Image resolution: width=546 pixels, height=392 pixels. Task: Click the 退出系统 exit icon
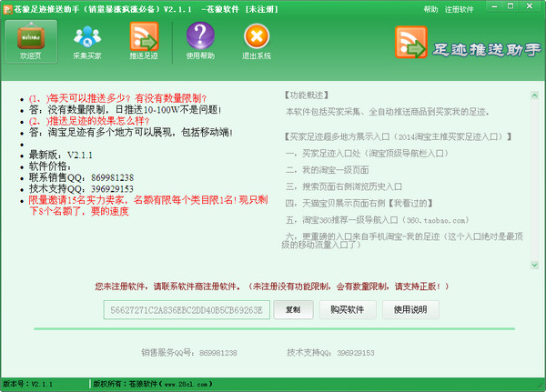pos(257,42)
